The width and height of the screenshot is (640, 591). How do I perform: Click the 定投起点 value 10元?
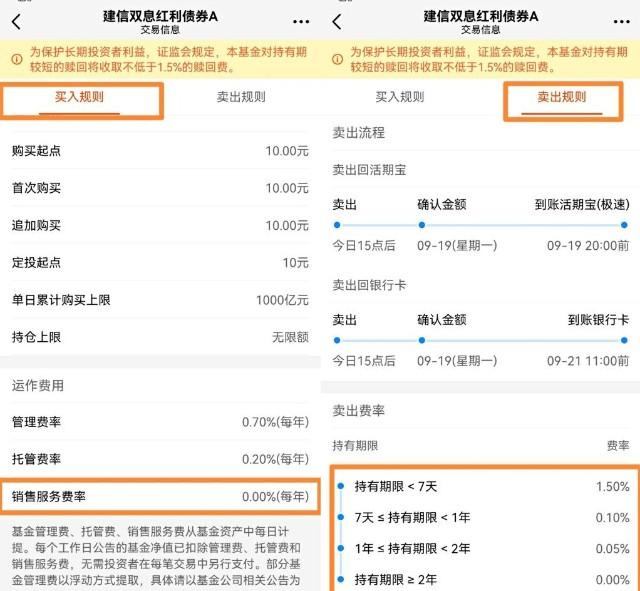point(296,263)
